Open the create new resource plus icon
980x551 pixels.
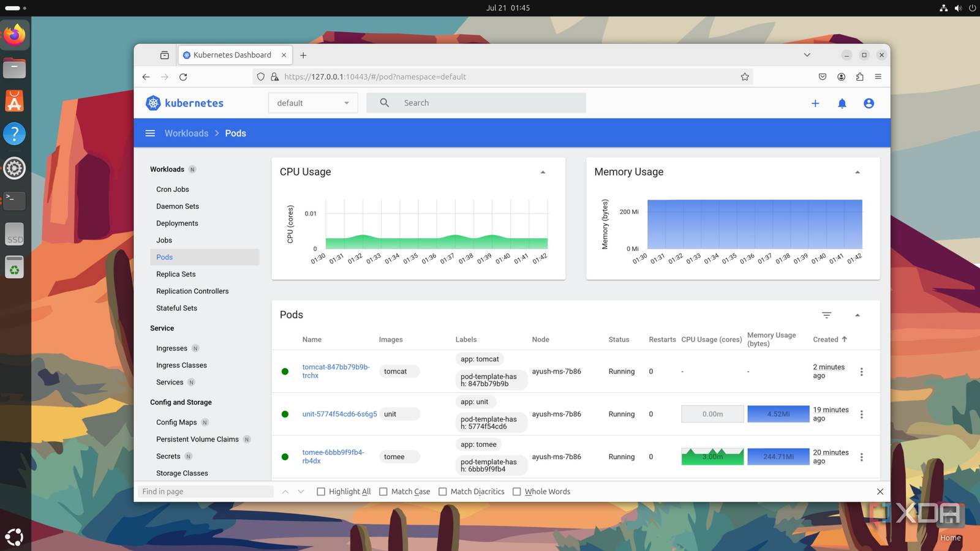[815, 103]
